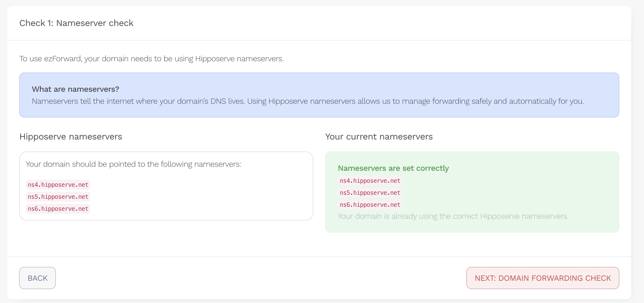
Task: Click the white Hipposerve nameservers list box
Action: 200,195
